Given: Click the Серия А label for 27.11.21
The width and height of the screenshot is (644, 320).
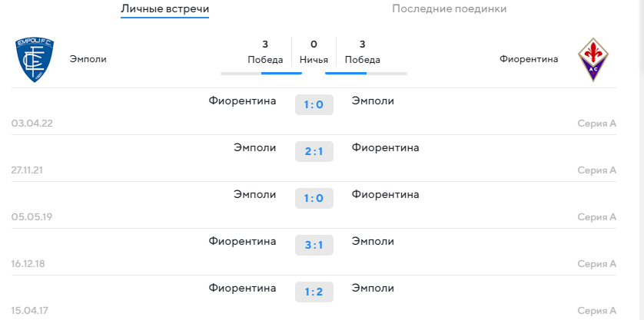Looking at the screenshot, I should (597, 170).
